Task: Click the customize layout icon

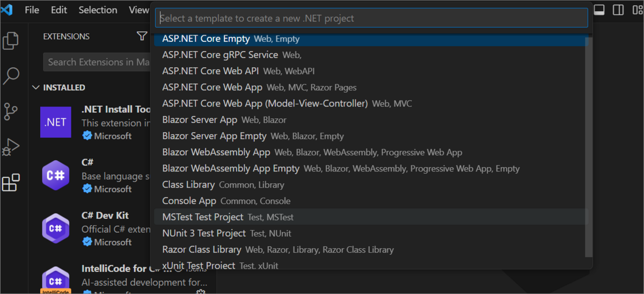Action: pos(636,10)
